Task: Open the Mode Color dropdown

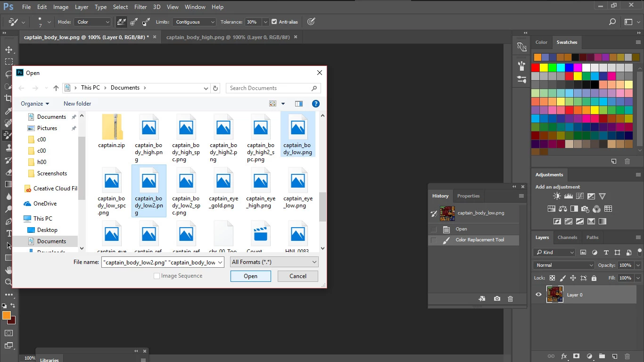Action: point(93,22)
